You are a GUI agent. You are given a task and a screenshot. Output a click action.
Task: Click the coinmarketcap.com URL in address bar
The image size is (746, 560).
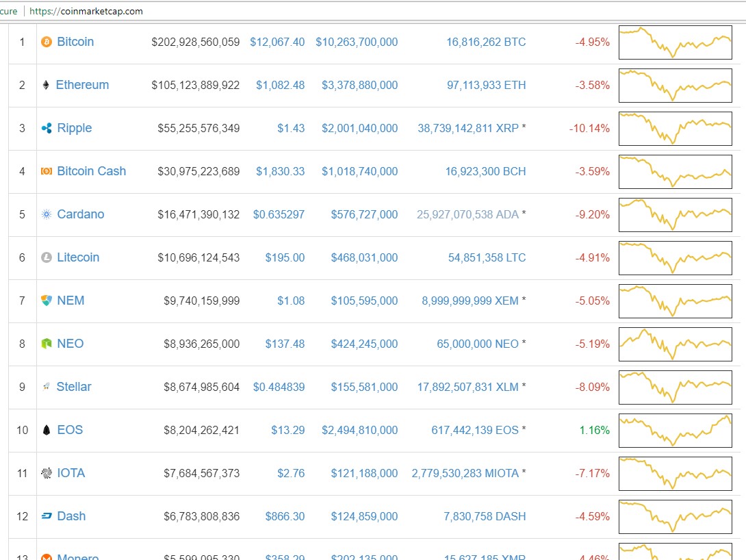(86, 11)
